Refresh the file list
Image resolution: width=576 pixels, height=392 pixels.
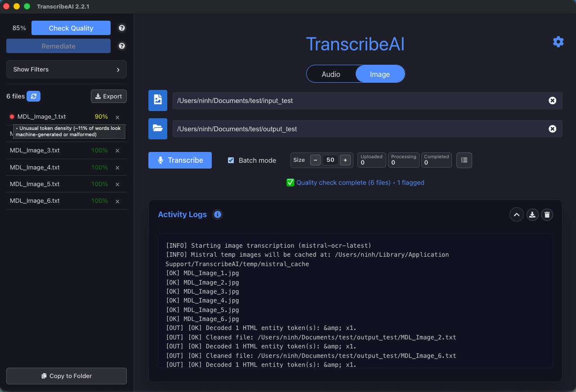[x=34, y=96]
